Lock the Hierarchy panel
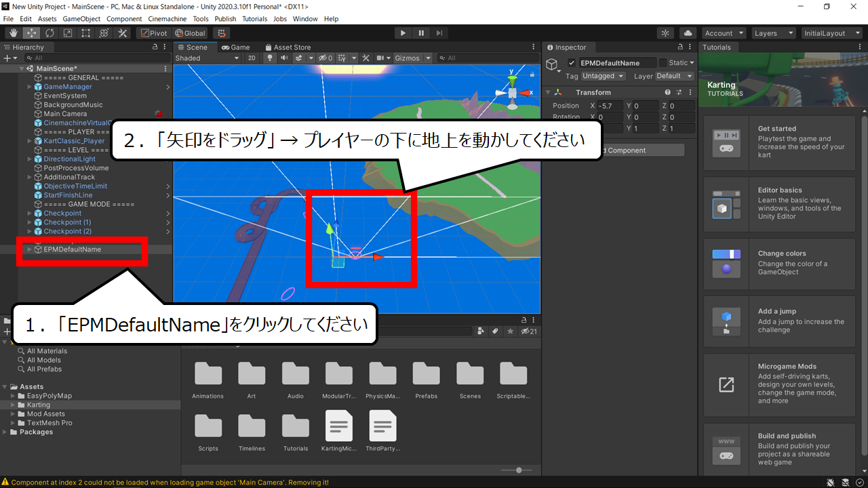 coord(155,47)
